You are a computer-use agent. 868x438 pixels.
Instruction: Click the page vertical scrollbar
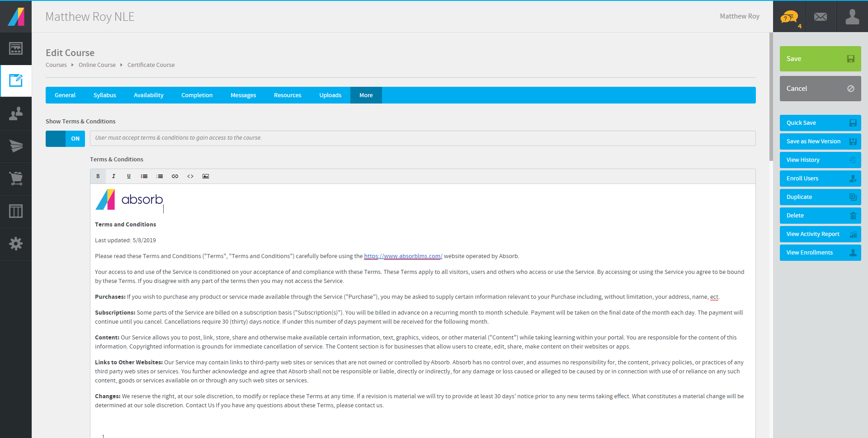pyautogui.click(x=771, y=97)
